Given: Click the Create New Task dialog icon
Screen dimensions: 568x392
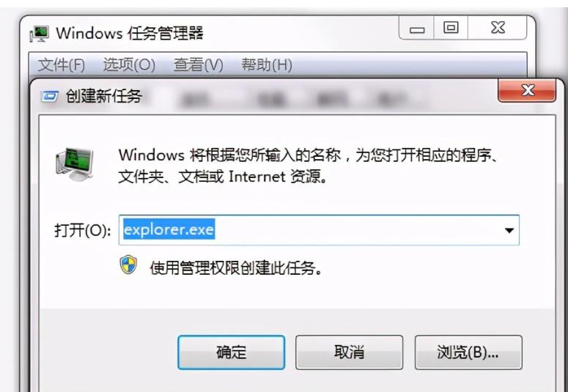Looking at the screenshot, I should coord(50,97).
